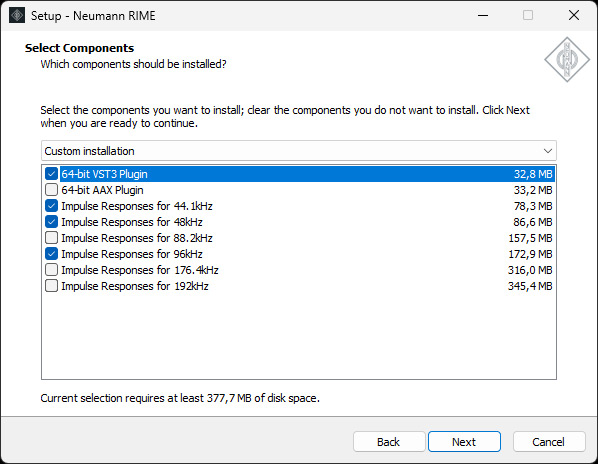Image resolution: width=598 pixels, height=464 pixels.
Task: Cancel the Neumann RIME setup
Action: click(549, 442)
